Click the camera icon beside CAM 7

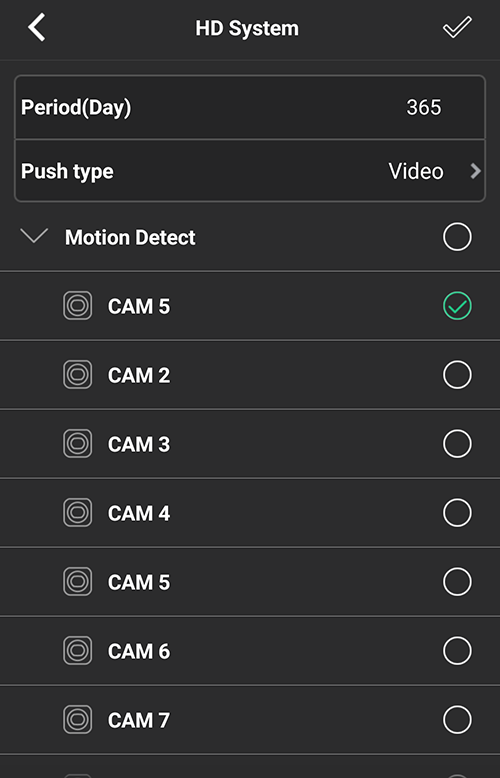[x=77, y=719]
